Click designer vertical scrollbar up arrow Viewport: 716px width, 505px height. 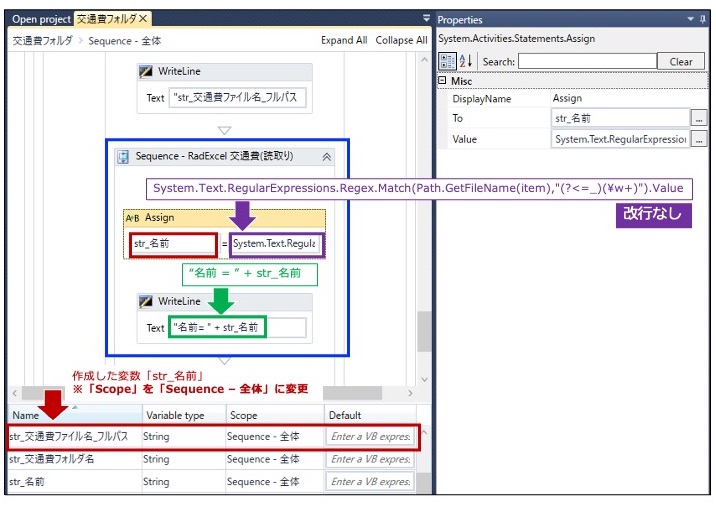(x=424, y=59)
